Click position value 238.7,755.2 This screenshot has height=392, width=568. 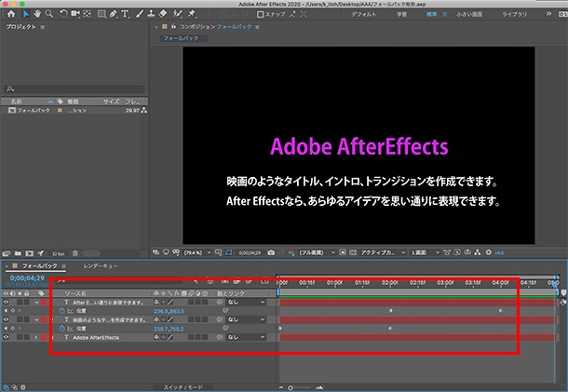click(x=169, y=329)
